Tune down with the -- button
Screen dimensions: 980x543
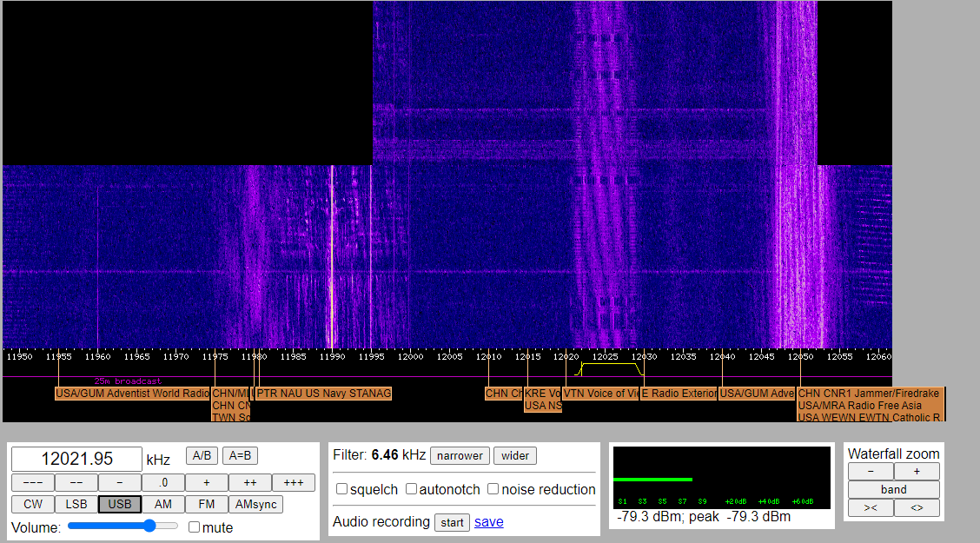pyautogui.click(x=76, y=482)
